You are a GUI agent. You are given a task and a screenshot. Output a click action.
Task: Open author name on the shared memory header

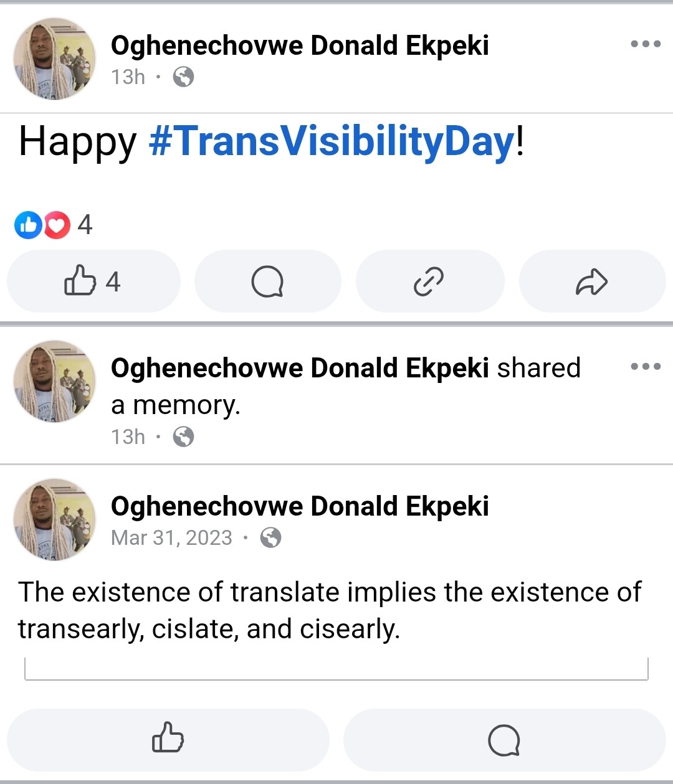tap(300, 368)
